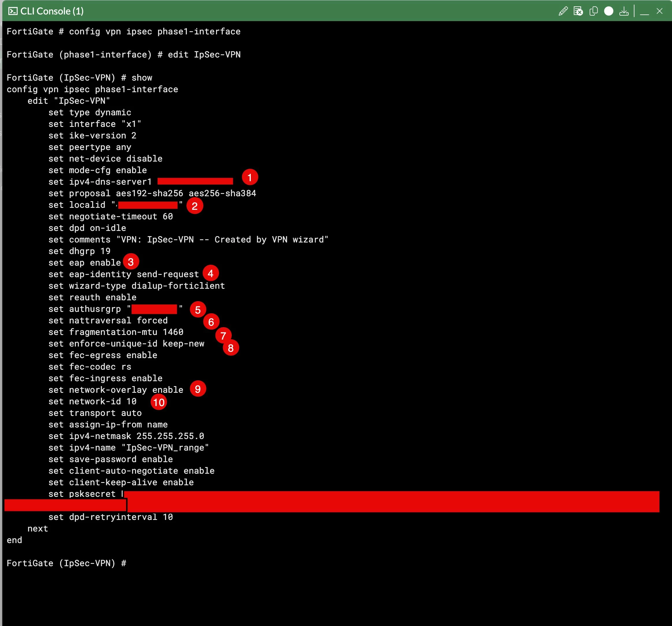672x626 pixels.
Task: Click the 'set eap enable' line
Action: 85,262
